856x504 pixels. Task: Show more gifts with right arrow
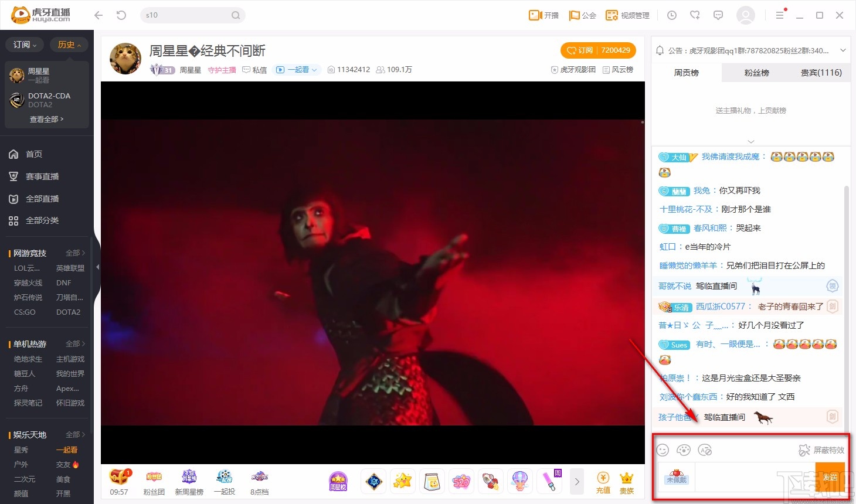coord(577,482)
